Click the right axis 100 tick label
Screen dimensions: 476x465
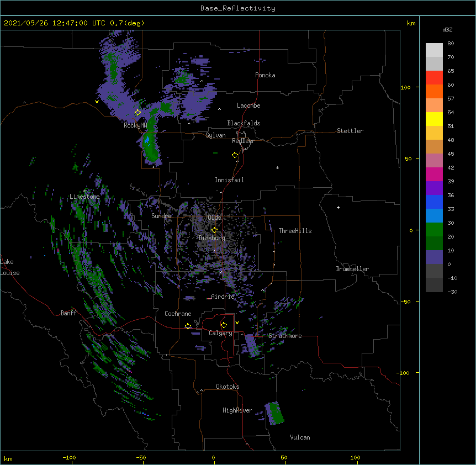pyautogui.click(x=405, y=87)
